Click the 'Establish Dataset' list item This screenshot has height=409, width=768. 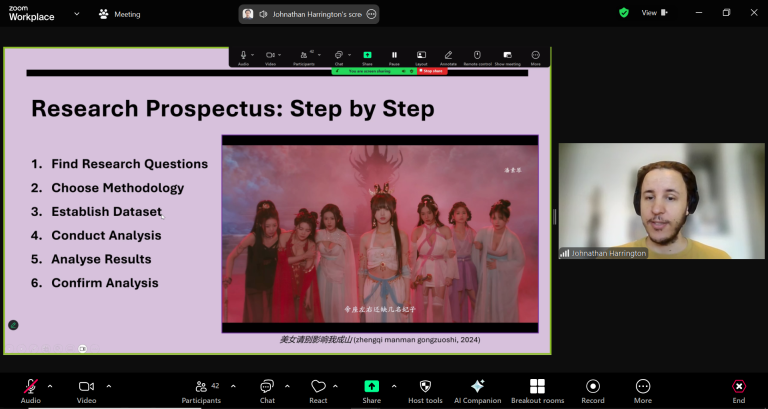[x=106, y=212]
